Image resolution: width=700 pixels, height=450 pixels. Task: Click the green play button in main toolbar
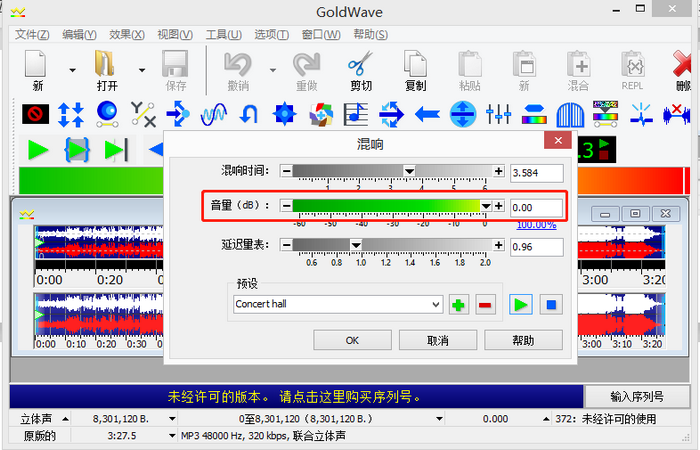pos(38,150)
